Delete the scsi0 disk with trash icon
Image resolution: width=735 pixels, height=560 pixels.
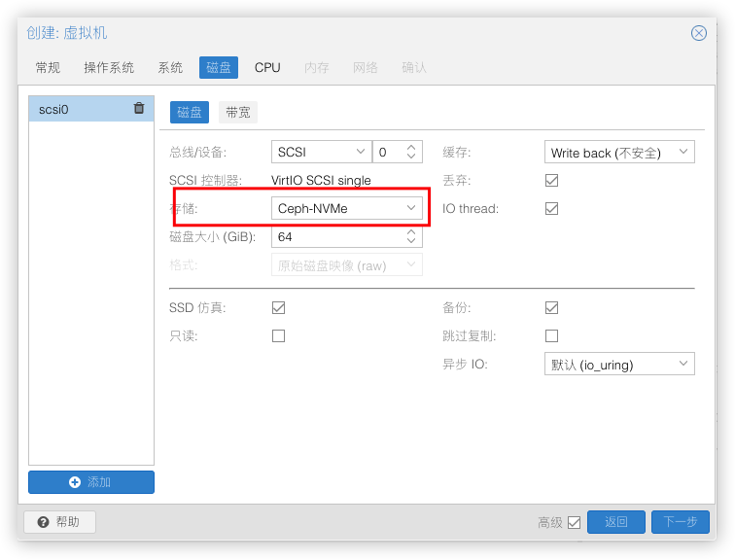coord(139,108)
